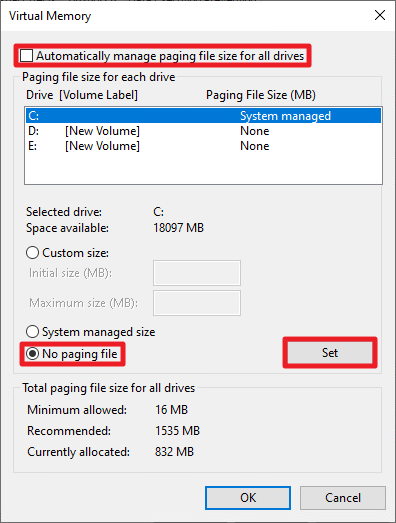Enable automatically manage paging file size checkbox
396x523 pixels.
(x=26, y=55)
